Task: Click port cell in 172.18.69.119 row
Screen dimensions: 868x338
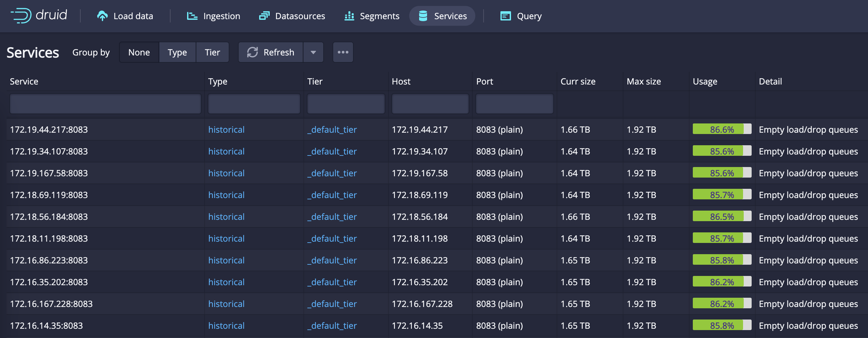Action: click(x=499, y=195)
